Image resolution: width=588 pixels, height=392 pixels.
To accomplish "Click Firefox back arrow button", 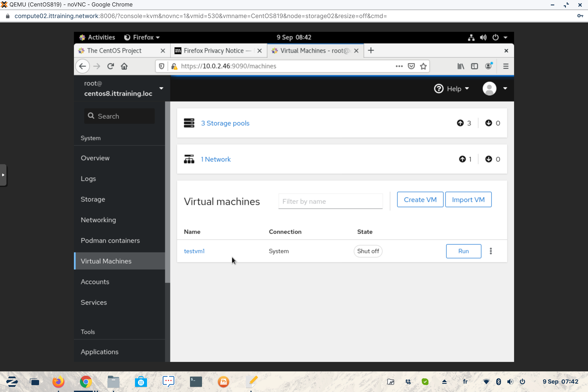I will 83,66.
